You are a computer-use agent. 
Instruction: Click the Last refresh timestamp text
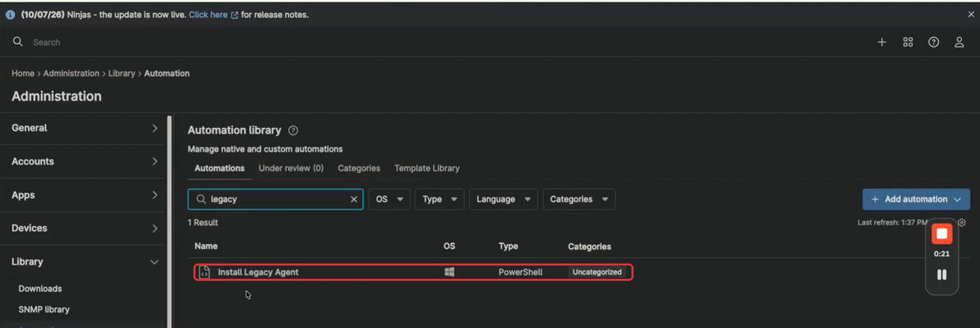pyautogui.click(x=893, y=223)
